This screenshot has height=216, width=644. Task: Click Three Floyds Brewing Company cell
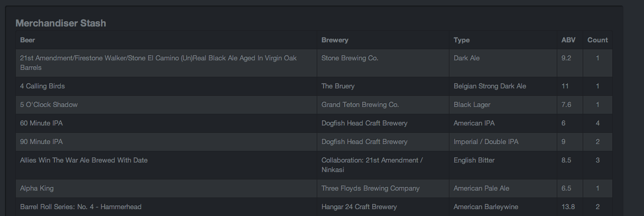click(370, 188)
